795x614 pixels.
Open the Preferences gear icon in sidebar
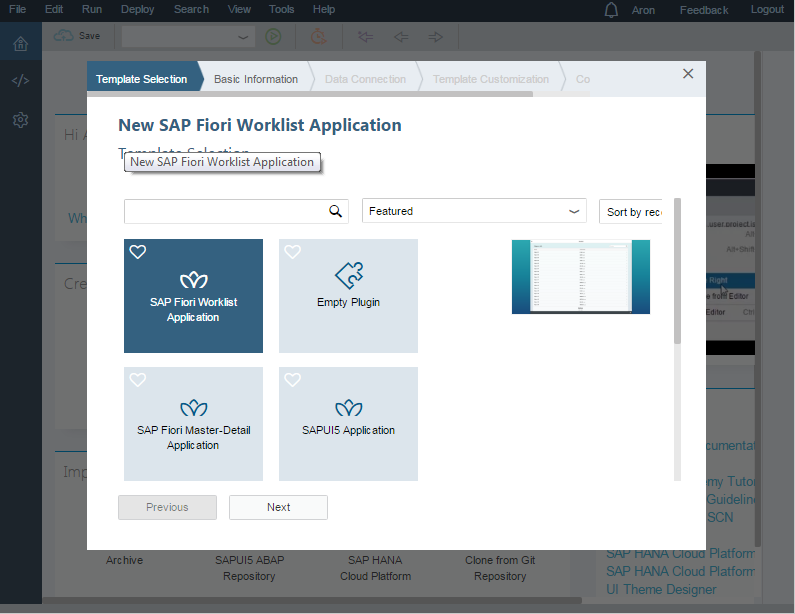[x=20, y=120]
